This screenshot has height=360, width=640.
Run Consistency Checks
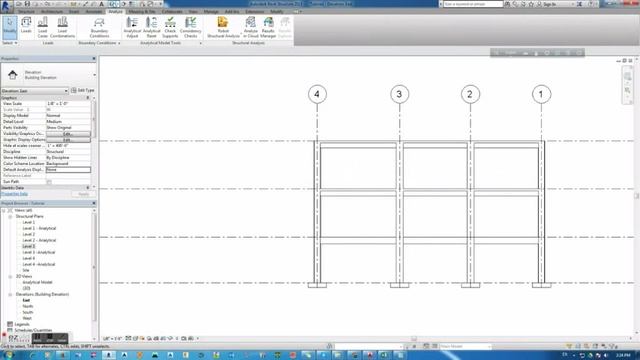[x=191, y=27]
